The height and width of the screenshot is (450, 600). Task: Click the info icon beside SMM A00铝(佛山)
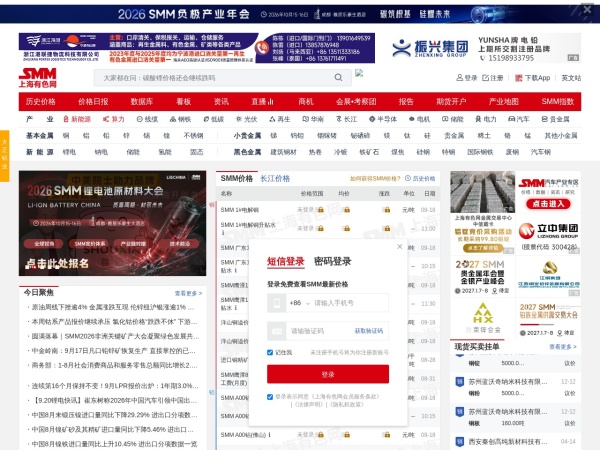click(269, 434)
